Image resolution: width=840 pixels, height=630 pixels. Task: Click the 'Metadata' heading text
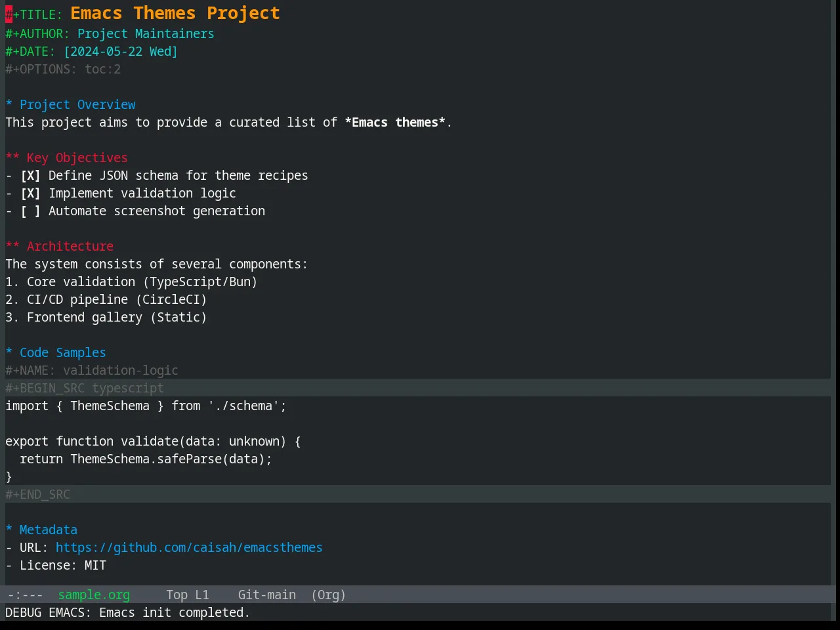pos(49,530)
